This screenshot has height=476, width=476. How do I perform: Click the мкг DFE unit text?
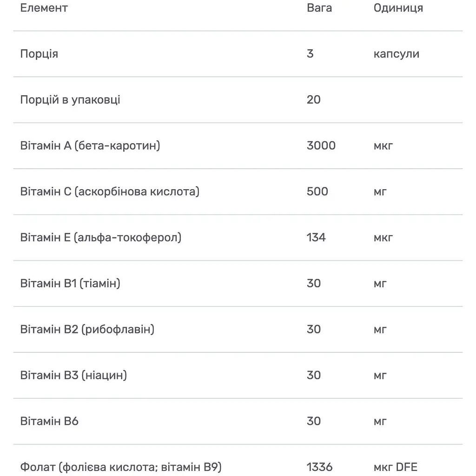click(x=396, y=467)
